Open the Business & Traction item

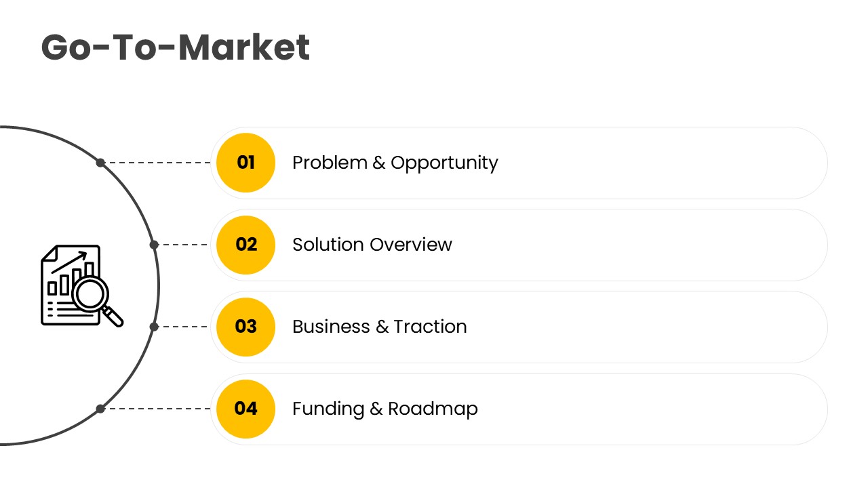379,327
